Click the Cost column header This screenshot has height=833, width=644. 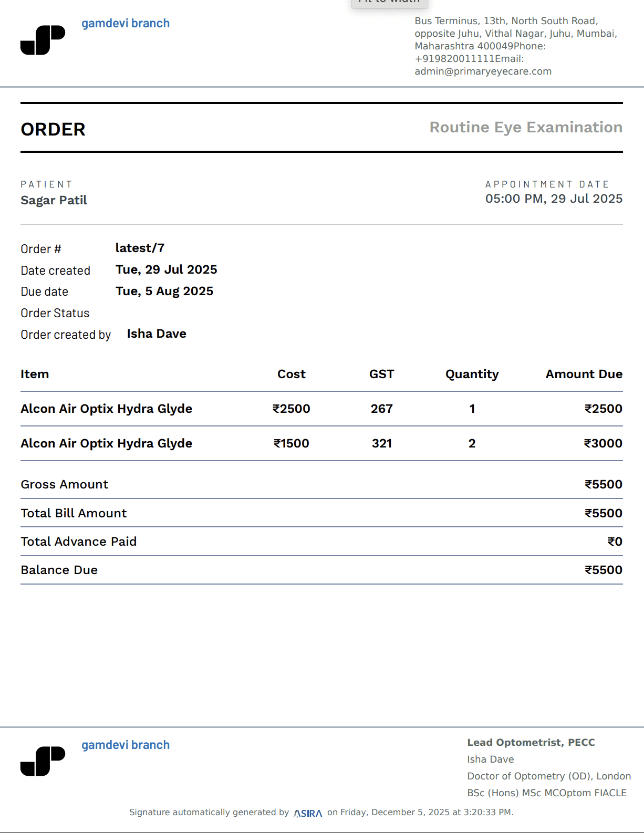[x=292, y=374]
